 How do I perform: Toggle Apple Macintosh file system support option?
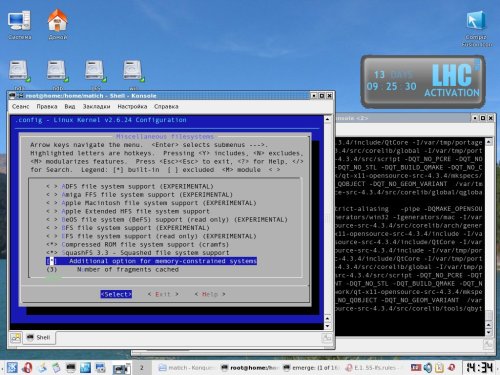(x=151, y=203)
